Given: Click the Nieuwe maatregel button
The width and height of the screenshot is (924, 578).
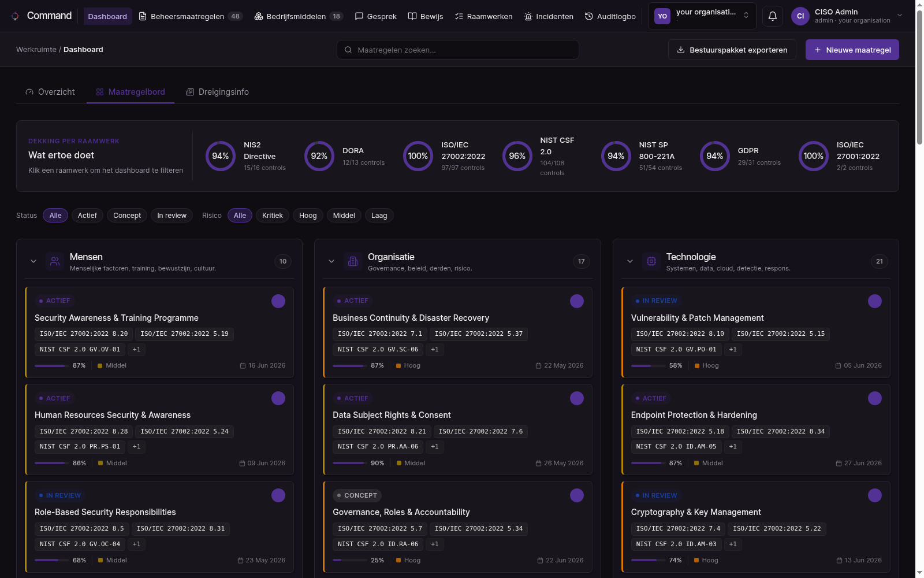Looking at the screenshot, I should [x=852, y=50].
